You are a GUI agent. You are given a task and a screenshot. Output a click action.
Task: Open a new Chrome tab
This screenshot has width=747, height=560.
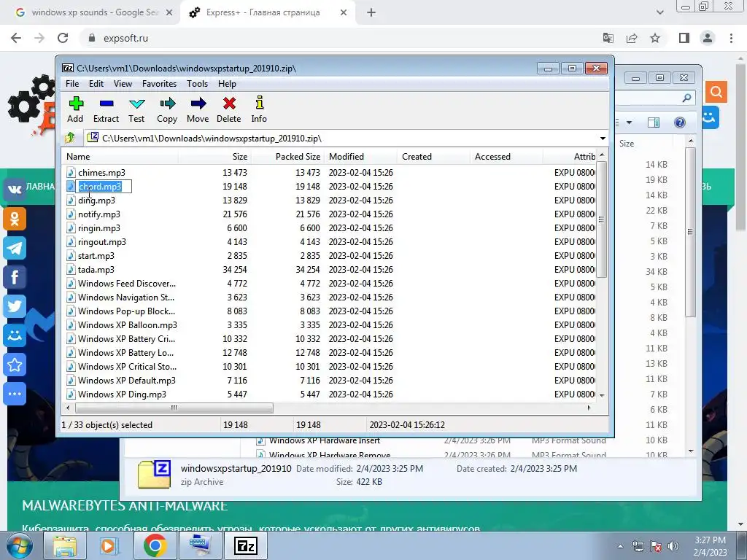pyautogui.click(x=371, y=13)
